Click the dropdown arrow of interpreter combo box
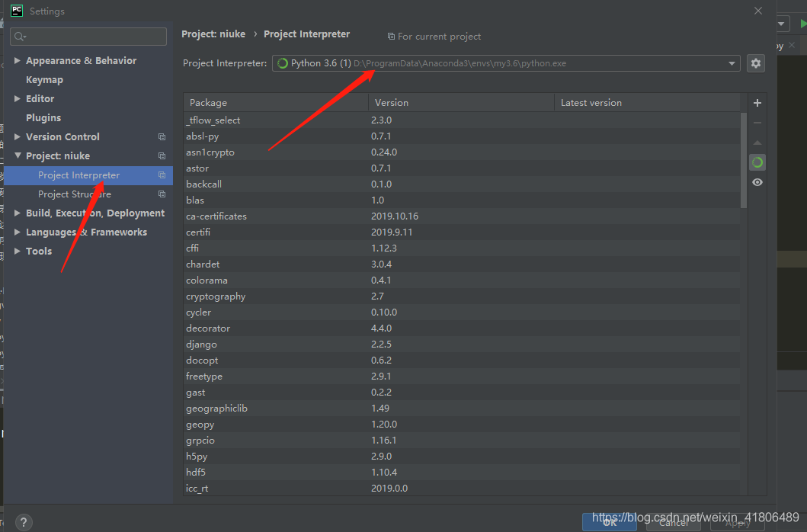 [732, 63]
